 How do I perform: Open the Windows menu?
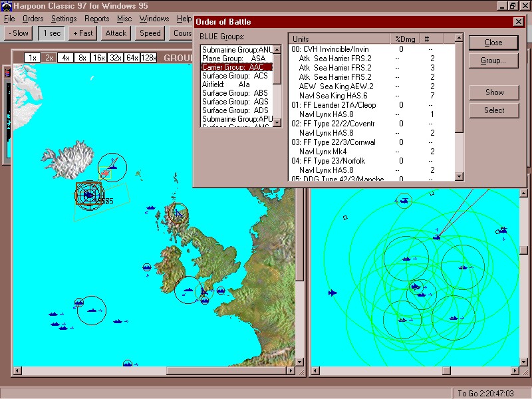[x=154, y=19]
